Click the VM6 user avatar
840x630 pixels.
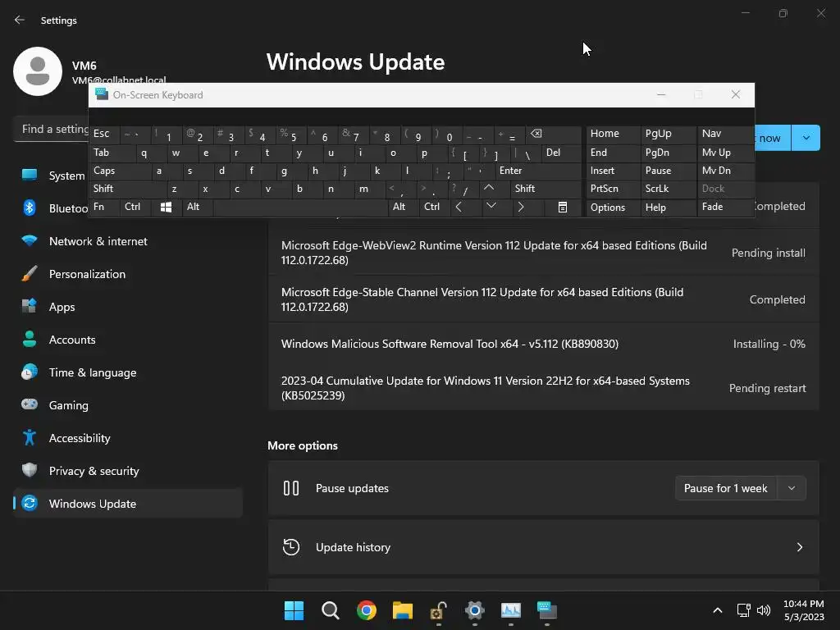click(38, 71)
